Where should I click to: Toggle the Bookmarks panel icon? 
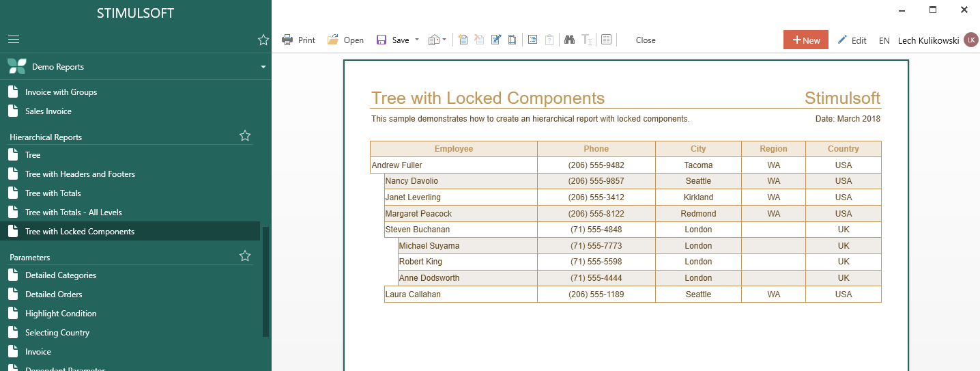pyautogui.click(x=533, y=40)
